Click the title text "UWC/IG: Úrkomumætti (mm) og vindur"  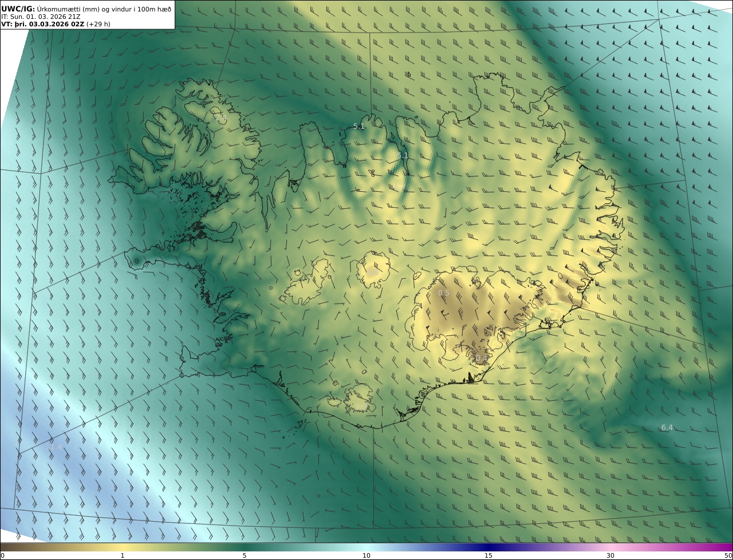[68, 9]
